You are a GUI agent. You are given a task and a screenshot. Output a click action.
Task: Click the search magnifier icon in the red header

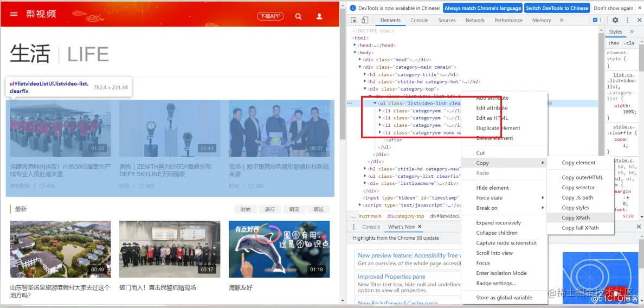click(x=299, y=16)
